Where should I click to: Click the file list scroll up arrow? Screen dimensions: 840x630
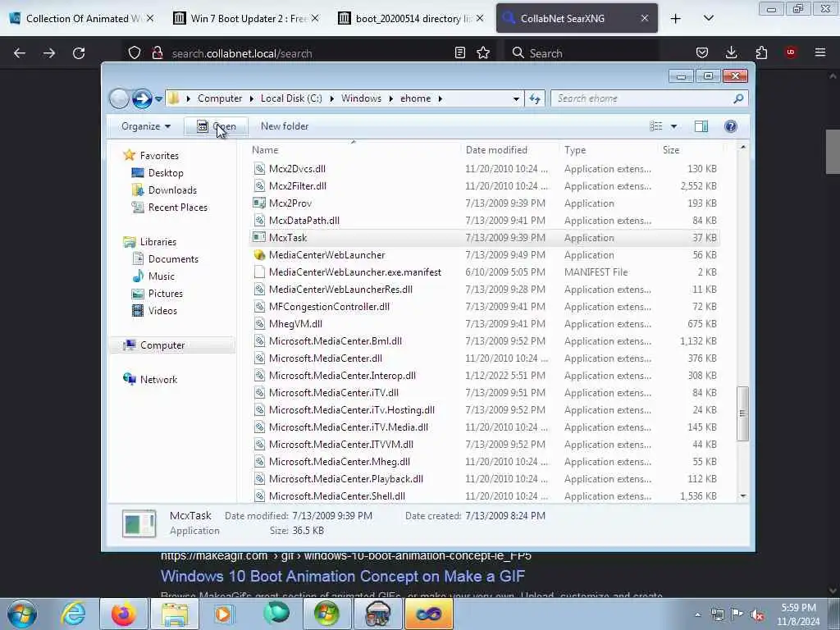742,147
